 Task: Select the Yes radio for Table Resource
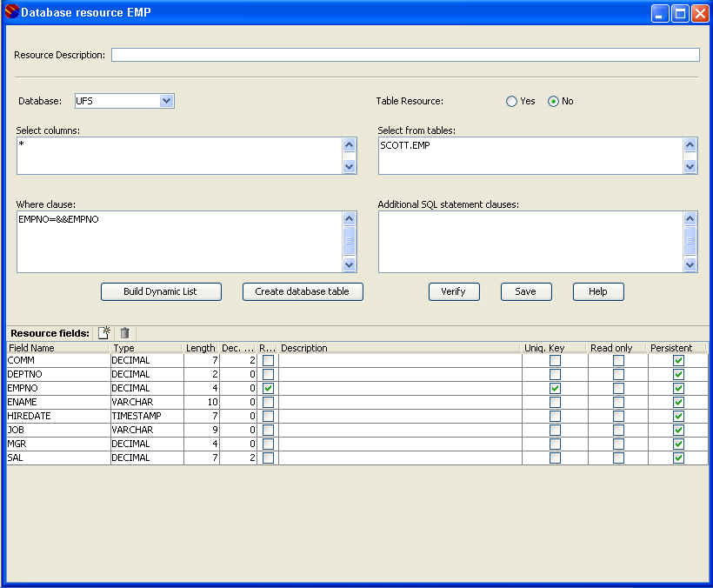(511, 101)
